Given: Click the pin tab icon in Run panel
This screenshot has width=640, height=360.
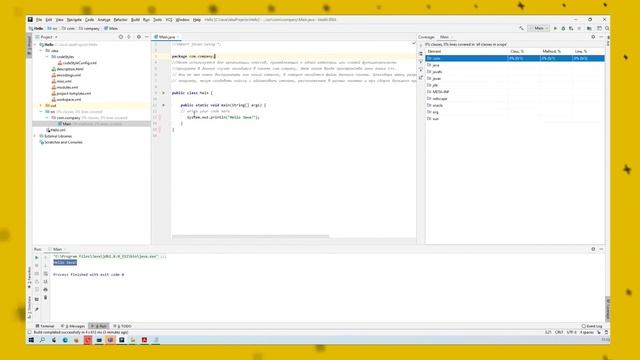Looking at the screenshot, I should (37, 309).
